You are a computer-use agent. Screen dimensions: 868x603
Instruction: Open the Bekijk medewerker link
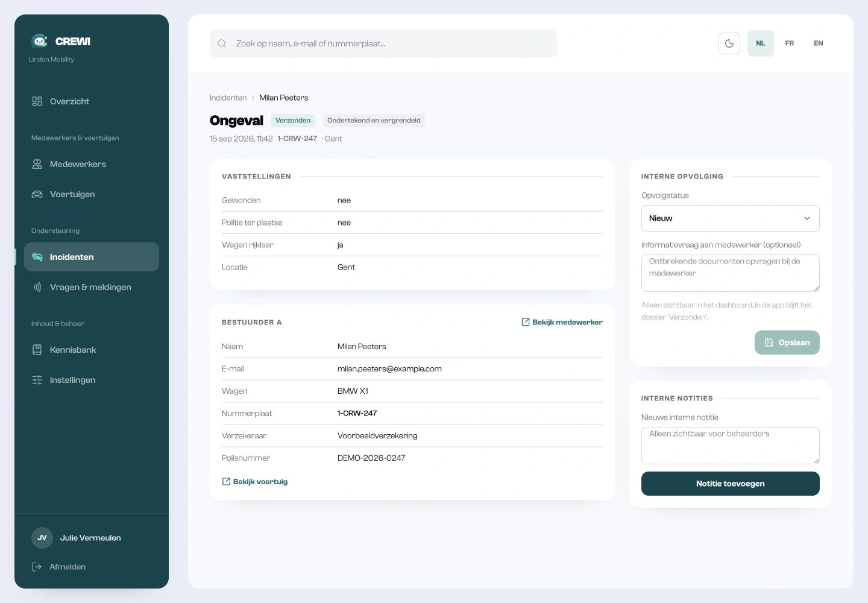(562, 322)
